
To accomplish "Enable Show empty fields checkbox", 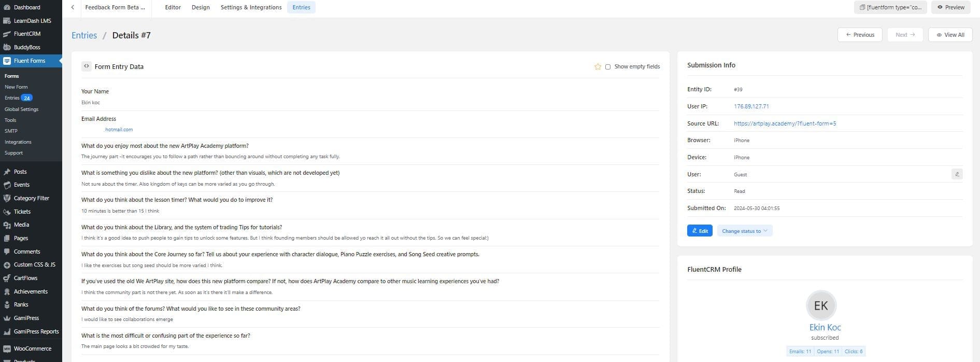I will pyautogui.click(x=608, y=67).
